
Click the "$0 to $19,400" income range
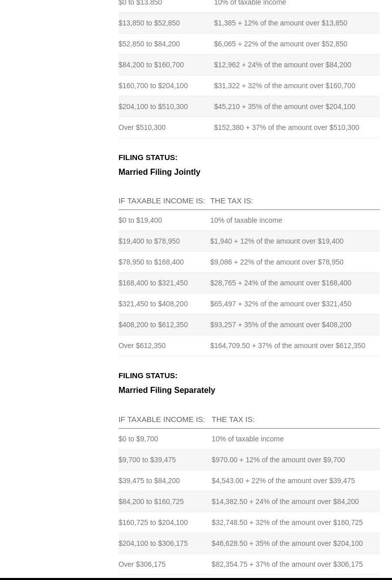[x=140, y=220]
